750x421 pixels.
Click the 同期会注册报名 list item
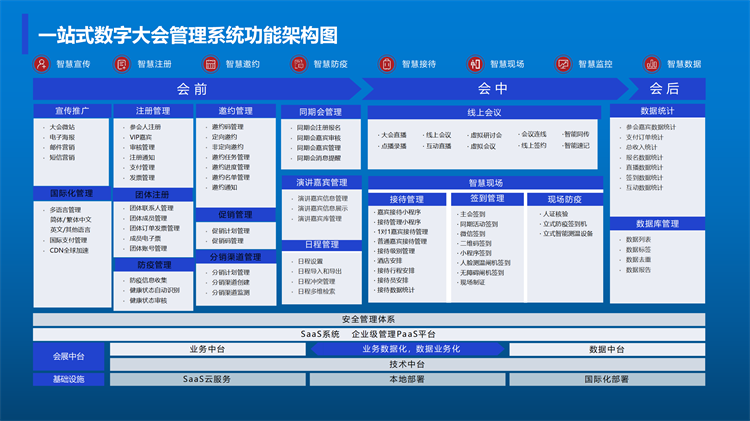[319, 128]
